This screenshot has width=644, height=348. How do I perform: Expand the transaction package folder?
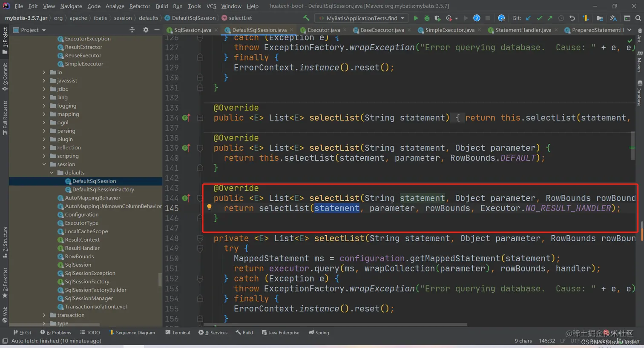coord(44,315)
